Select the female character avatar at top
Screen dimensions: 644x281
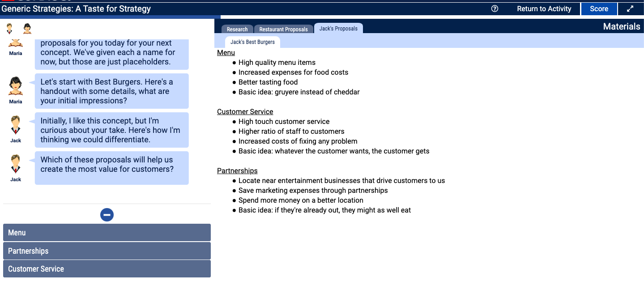pyautogui.click(x=27, y=29)
